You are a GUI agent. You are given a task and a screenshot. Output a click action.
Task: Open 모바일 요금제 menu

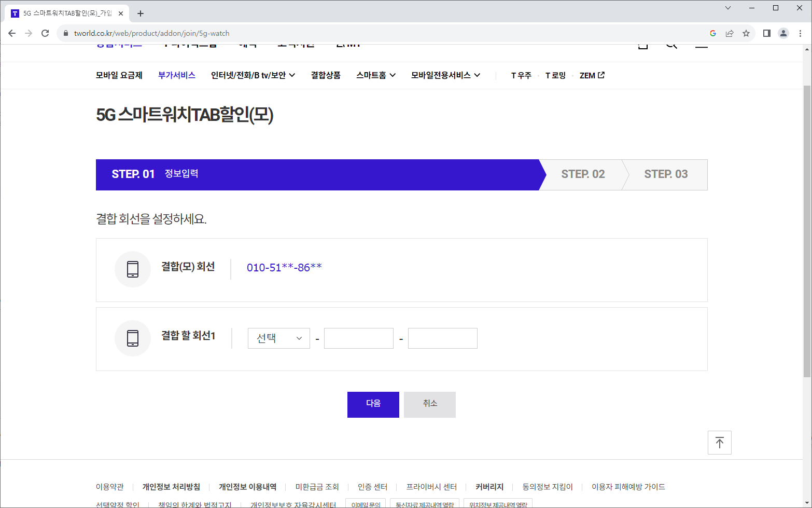(119, 75)
